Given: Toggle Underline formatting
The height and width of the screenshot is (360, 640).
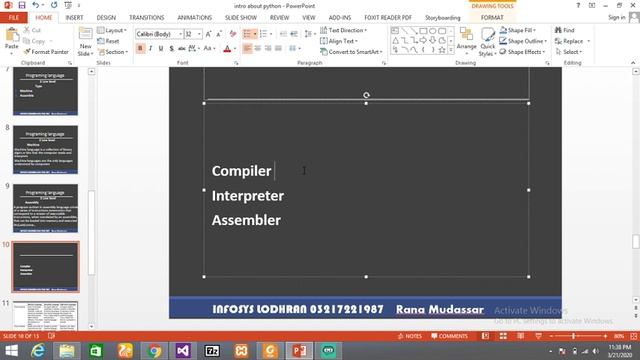Looking at the screenshot, I should click(x=161, y=49).
